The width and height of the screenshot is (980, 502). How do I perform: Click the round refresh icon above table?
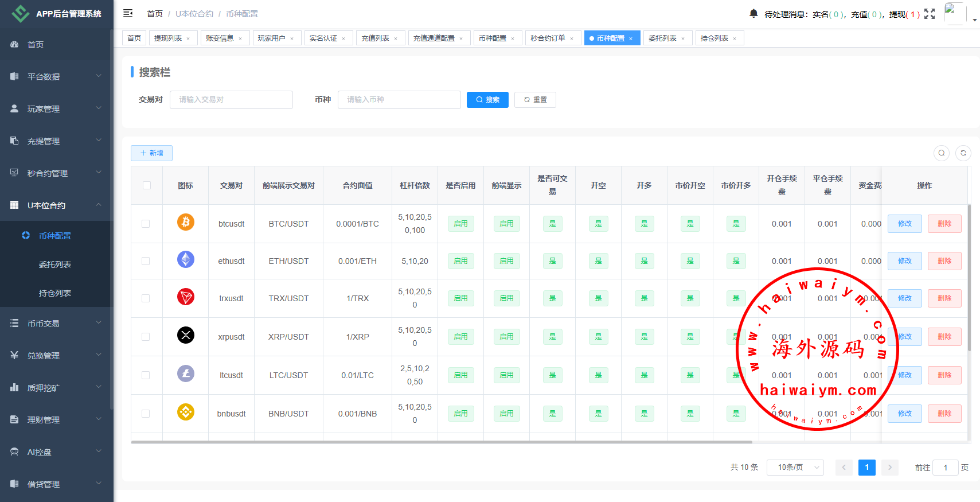pos(963,153)
